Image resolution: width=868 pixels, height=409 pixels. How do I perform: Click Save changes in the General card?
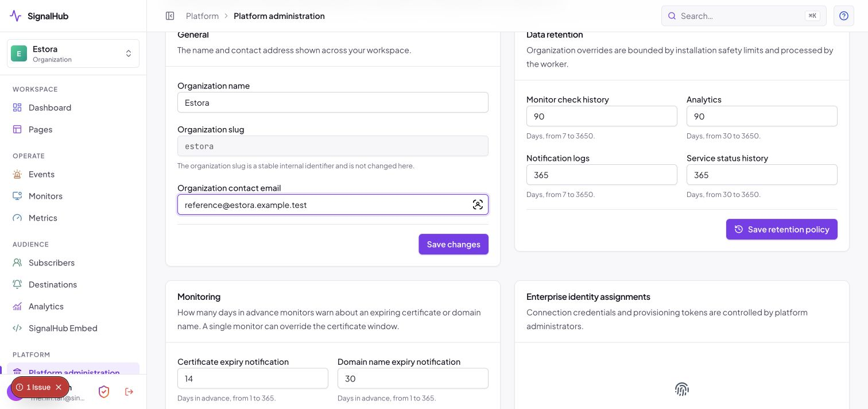pyautogui.click(x=454, y=244)
